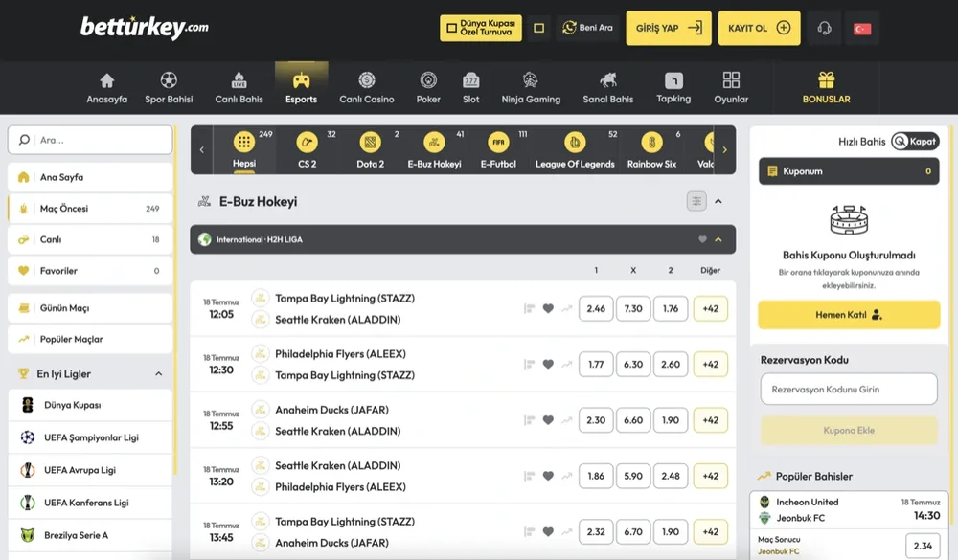Toggle Hızlı Bahis Kapat switch
The height and width of the screenshot is (560, 958).
915,141
